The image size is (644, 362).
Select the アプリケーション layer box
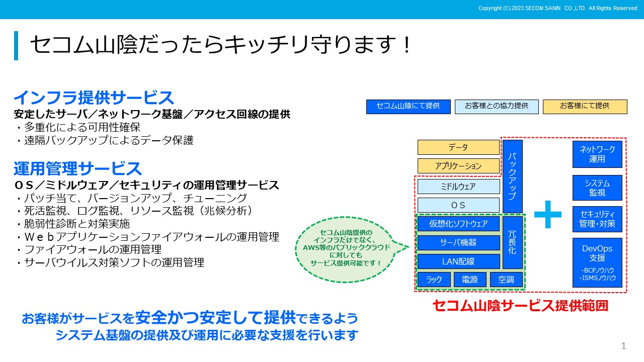point(458,166)
